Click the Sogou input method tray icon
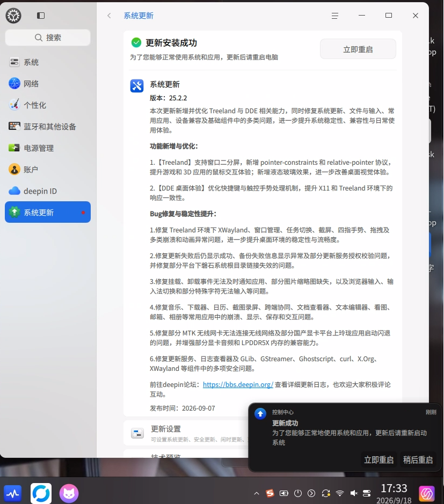 [x=270, y=493]
